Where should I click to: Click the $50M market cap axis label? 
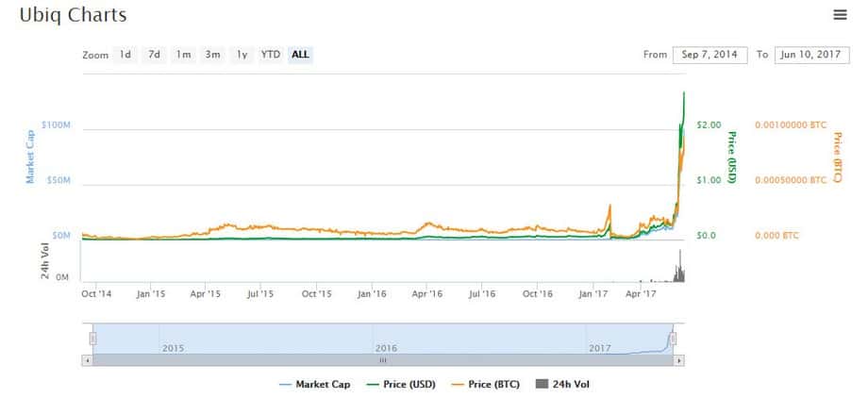pyautogui.click(x=58, y=180)
